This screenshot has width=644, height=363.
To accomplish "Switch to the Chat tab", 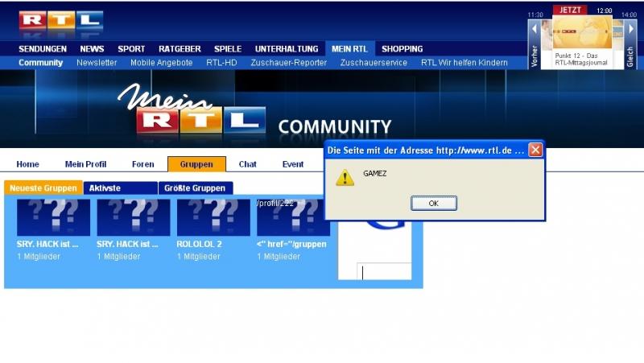I will (x=248, y=164).
